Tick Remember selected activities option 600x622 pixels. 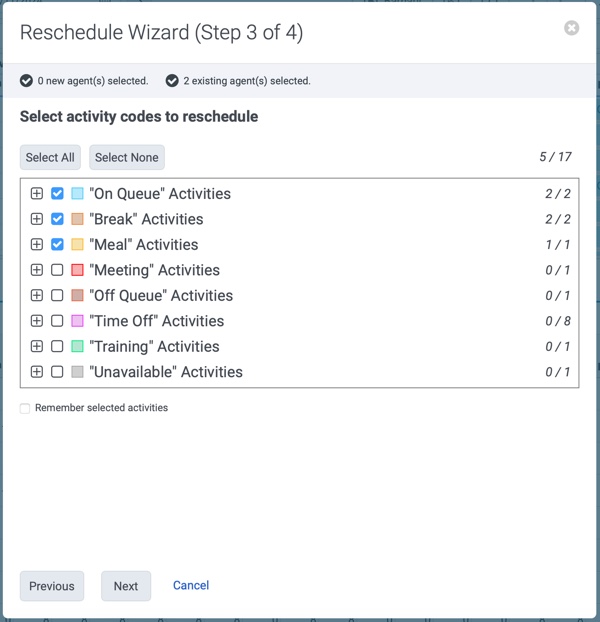click(x=25, y=408)
